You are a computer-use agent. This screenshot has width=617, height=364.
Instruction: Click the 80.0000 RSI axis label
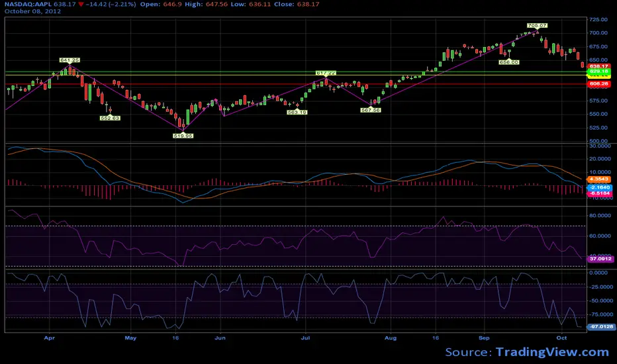(600, 216)
